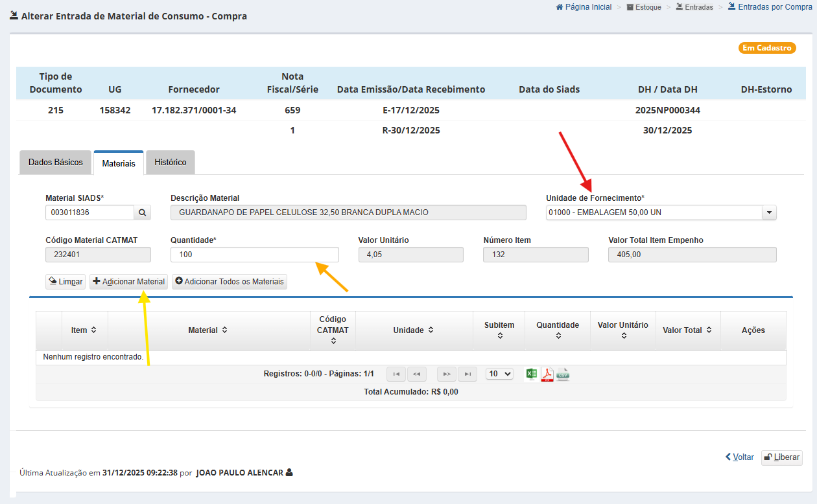Go to next page of records
The height and width of the screenshot is (504, 817).
tap(446, 374)
